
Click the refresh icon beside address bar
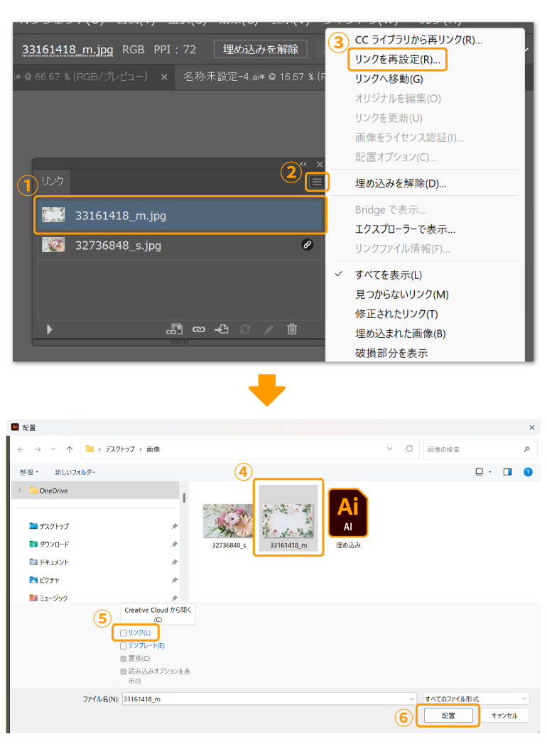pos(409,449)
